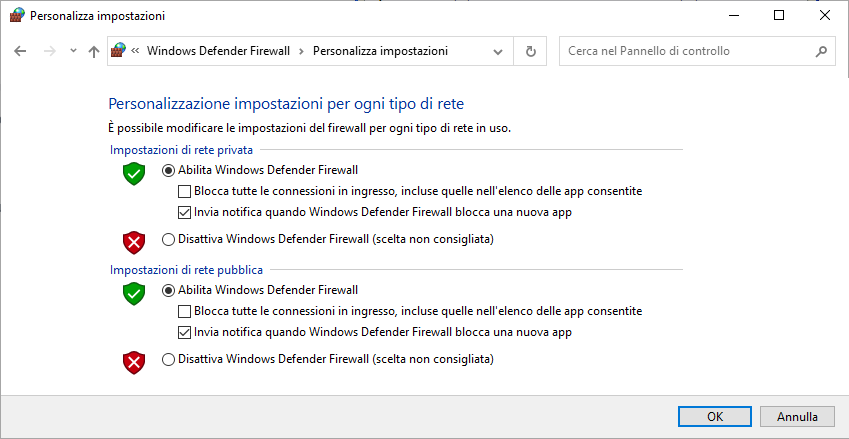Open recent locations dropdown chevron
849x439 pixels.
tap(74, 51)
